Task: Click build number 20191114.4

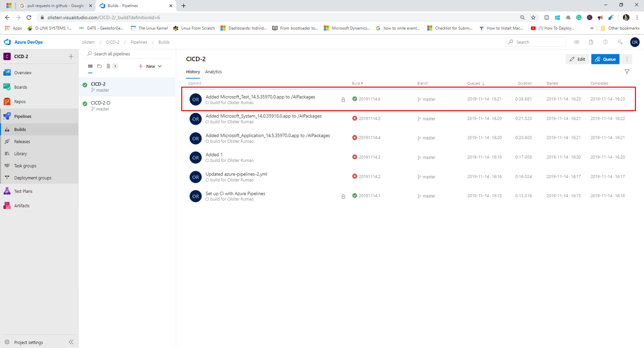Action: click(x=369, y=138)
